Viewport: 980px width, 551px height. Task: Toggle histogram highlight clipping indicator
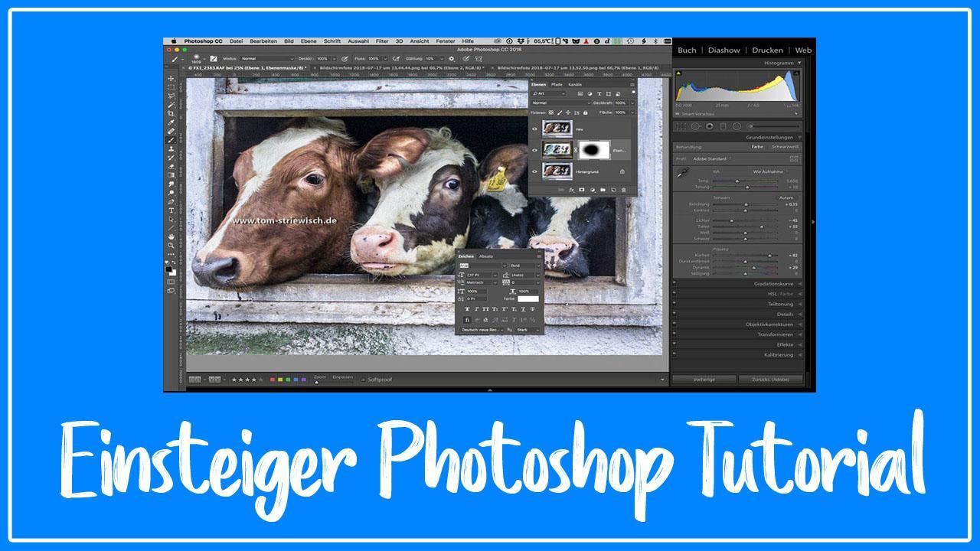pyautogui.click(x=797, y=73)
